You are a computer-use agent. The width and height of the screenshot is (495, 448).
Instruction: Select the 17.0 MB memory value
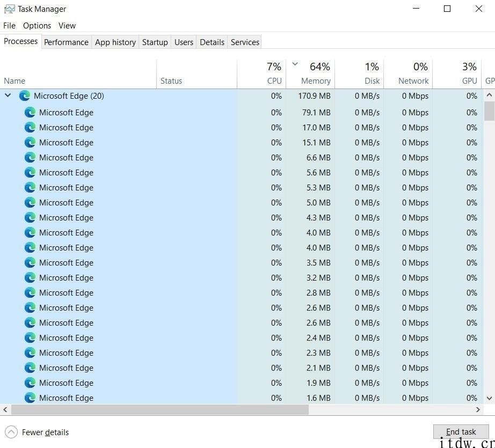[x=316, y=128]
